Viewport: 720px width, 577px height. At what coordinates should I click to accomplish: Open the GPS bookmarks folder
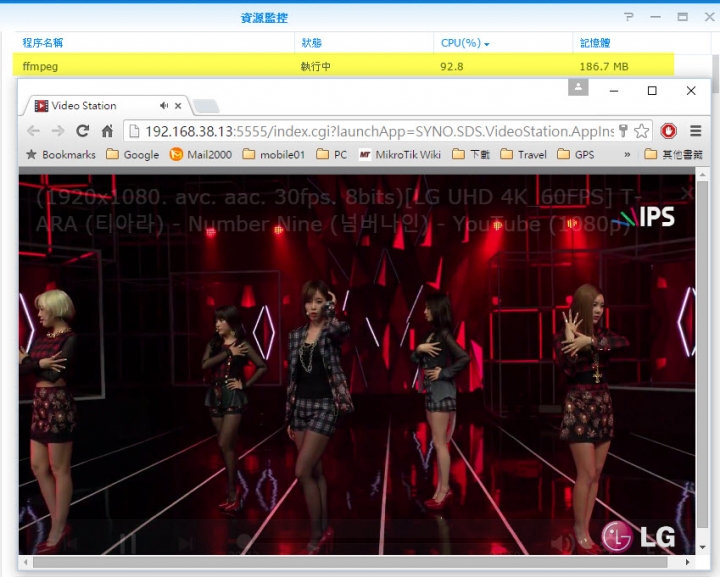click(x=576, y=155)
